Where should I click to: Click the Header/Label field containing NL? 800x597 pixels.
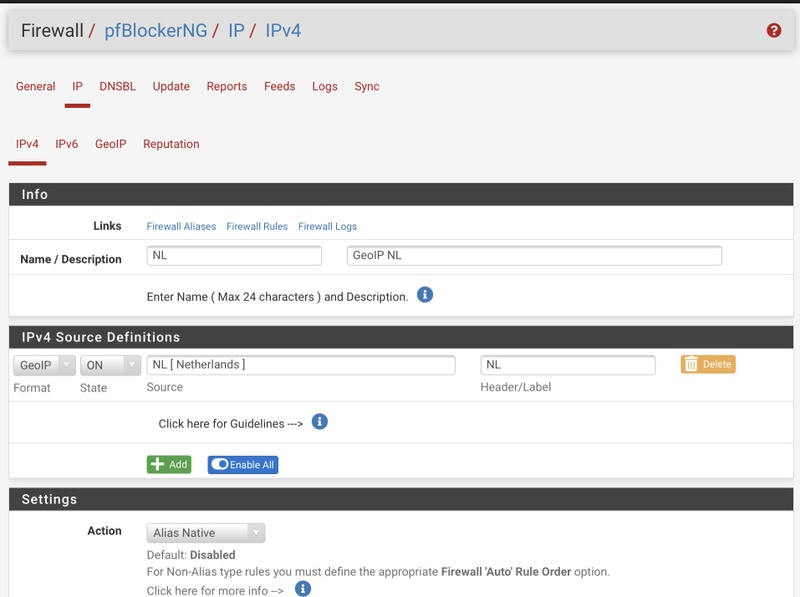(x=568, y=365)
